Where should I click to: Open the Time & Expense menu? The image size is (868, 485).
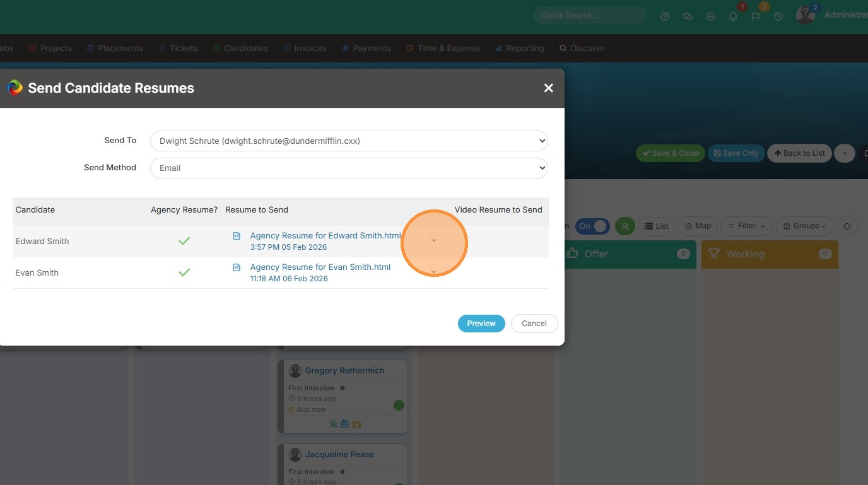(443, 48)
